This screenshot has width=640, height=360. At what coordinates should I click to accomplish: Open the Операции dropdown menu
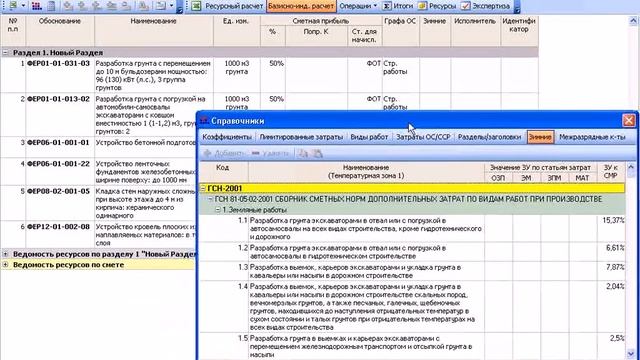tap(358, 6)
